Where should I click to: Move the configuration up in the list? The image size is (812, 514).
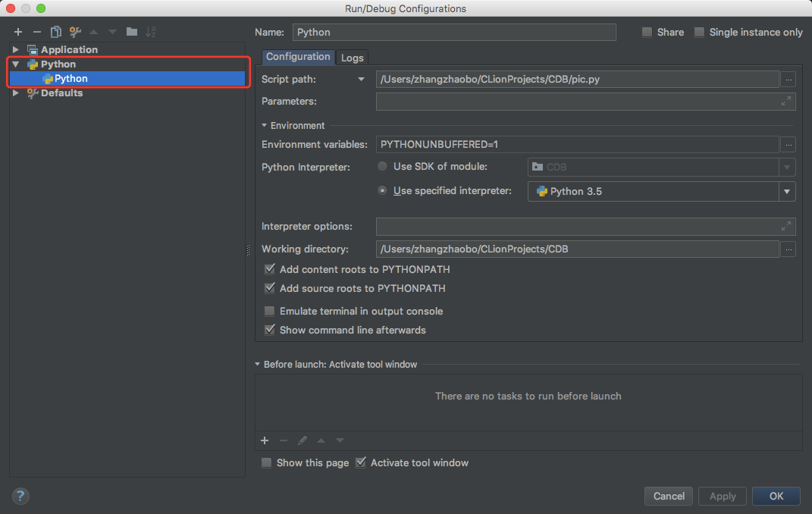pyautogui.click(x=94, y=32)
